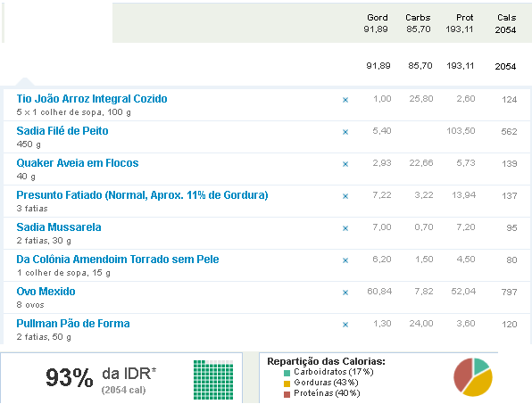
Task: Click the calorie breakdown pie chart
Action: tap(473, 377)
